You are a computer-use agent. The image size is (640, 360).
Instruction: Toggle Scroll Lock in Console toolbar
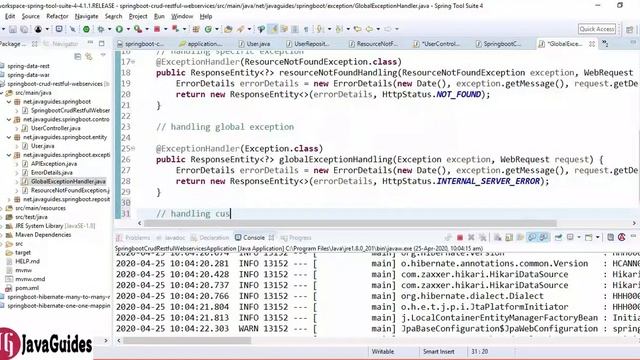coord(509,238)
